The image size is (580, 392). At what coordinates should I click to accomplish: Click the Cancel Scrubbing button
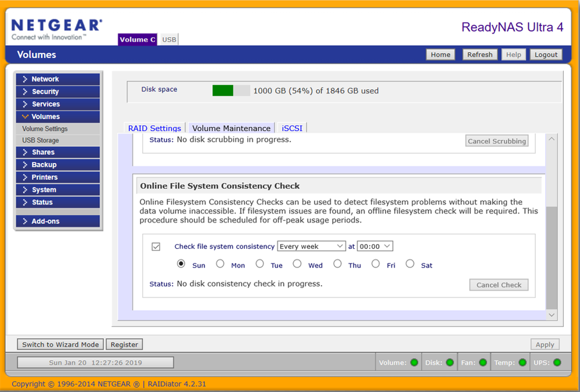(x=497, y=141)
